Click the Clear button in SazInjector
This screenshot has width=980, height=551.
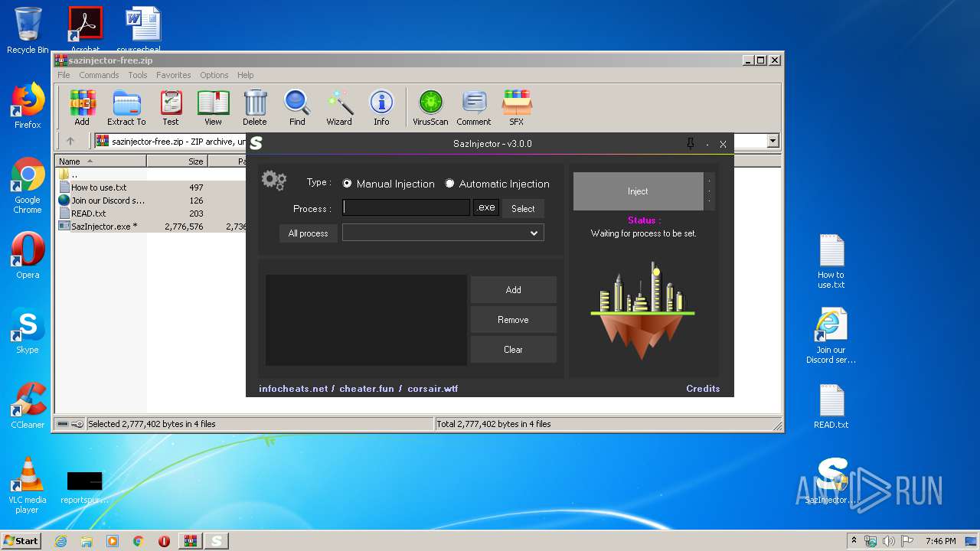pyautogui.click(x=513, y=350)
